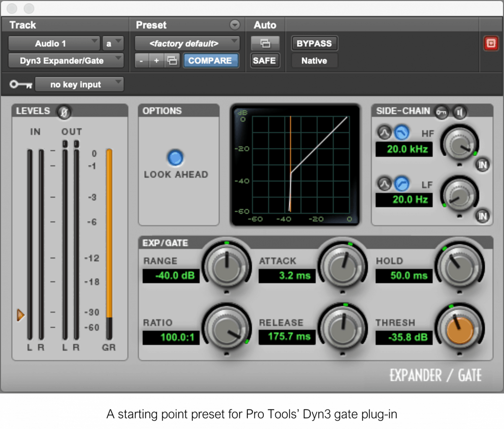Screen dimensions: 504x429
Task: Select the LF low-pass filter shape icon
Action: (x=402, y=183)
